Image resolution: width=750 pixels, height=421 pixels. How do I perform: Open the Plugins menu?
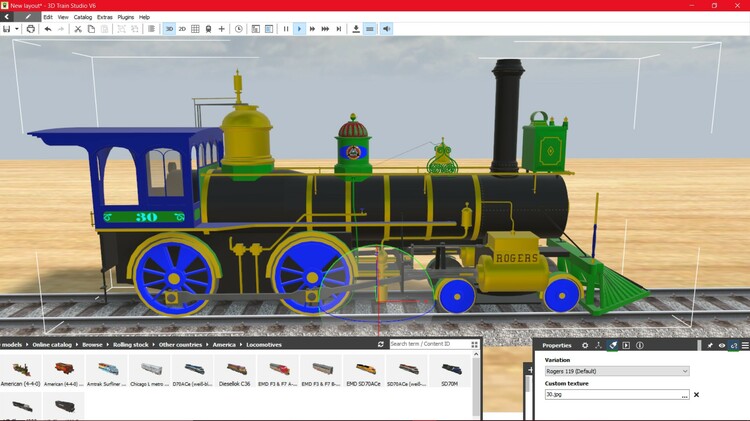coord(126,17)
